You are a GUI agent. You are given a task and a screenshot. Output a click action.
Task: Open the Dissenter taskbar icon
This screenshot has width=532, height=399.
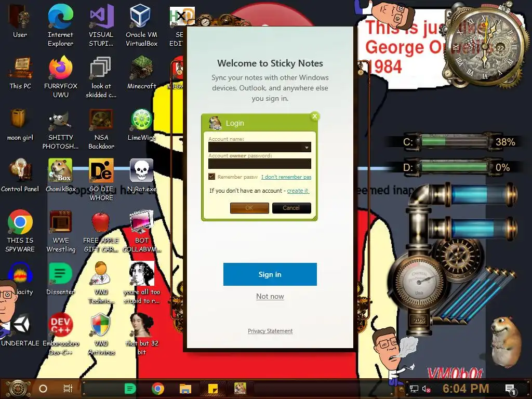point(130,389)
